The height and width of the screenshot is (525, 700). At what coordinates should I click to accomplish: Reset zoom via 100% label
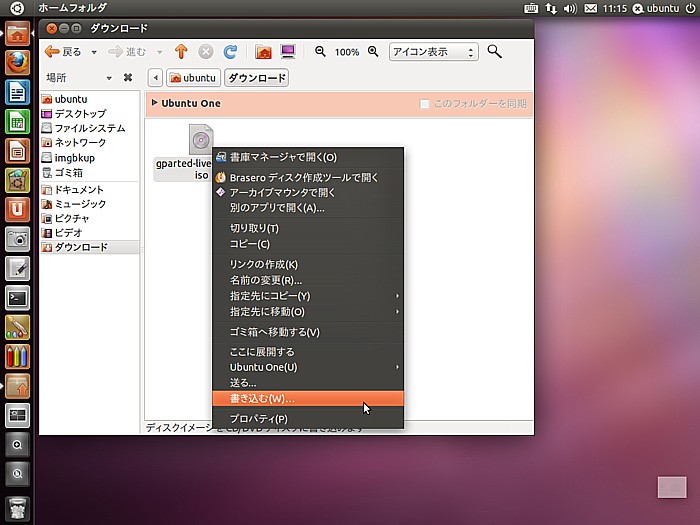point(347,52)
